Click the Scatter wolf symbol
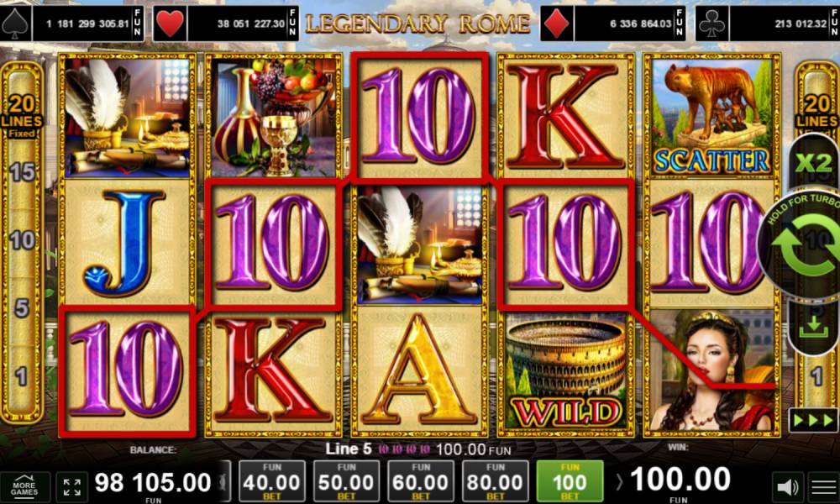This screenshot has height=504, width=840. [711, 117]
